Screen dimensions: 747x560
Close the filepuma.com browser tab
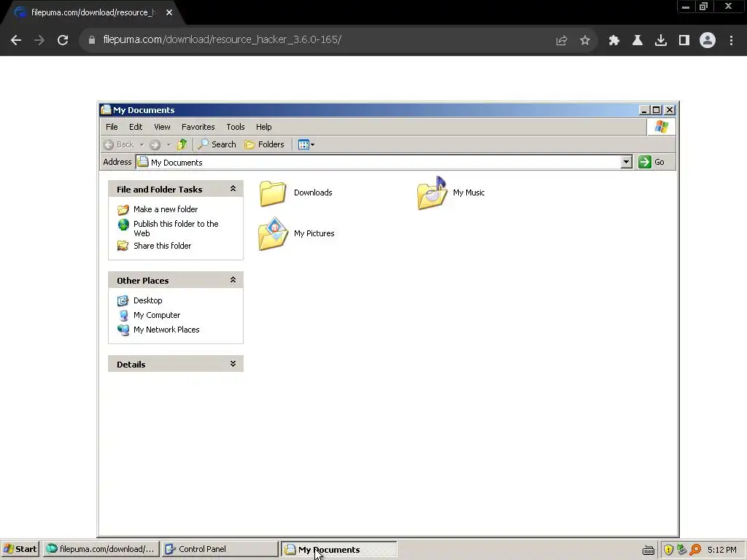point(169,12)
